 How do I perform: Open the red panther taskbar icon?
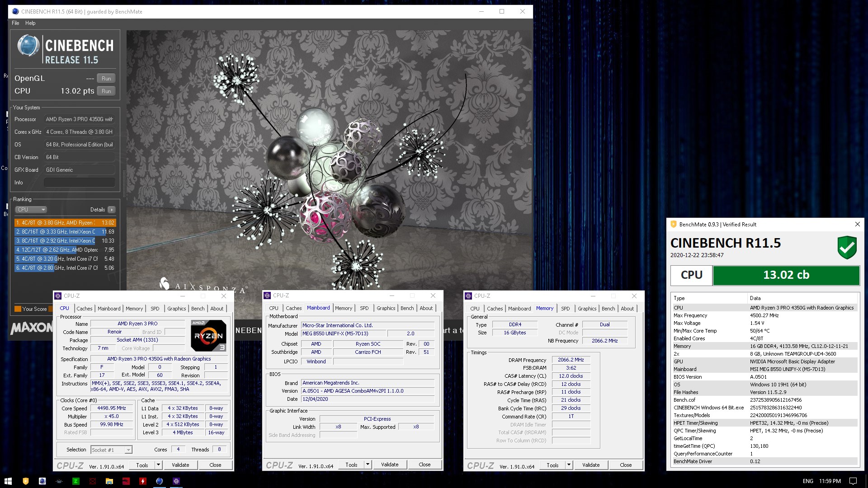tap(126, 481)
